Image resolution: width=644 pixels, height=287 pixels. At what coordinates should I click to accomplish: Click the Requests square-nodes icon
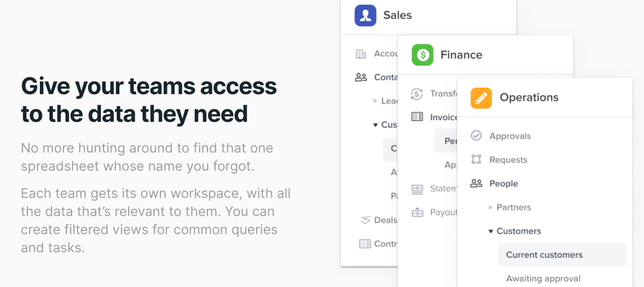476,160
